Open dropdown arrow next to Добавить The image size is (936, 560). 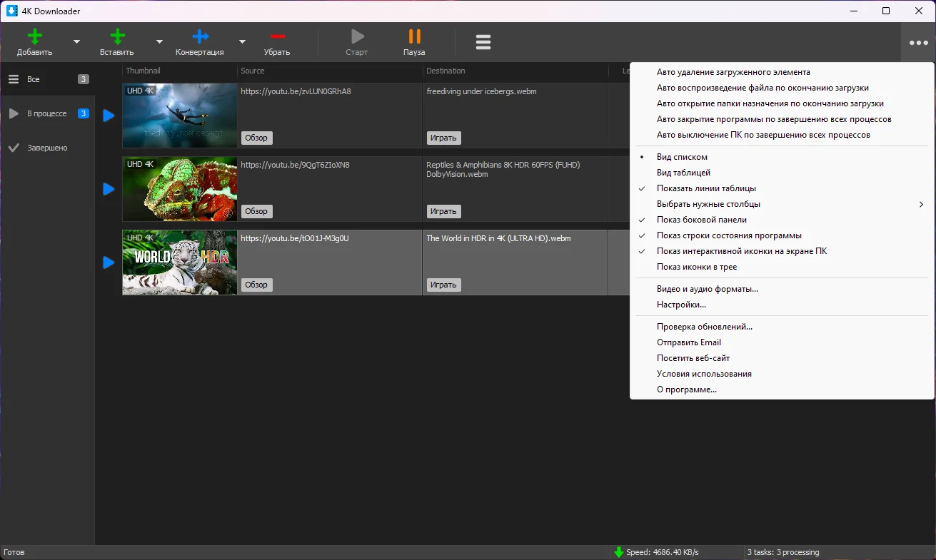coord(76,41)
